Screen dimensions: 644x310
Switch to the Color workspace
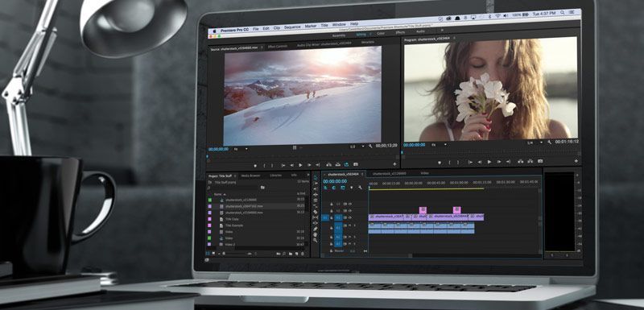(x=381, y=33)
